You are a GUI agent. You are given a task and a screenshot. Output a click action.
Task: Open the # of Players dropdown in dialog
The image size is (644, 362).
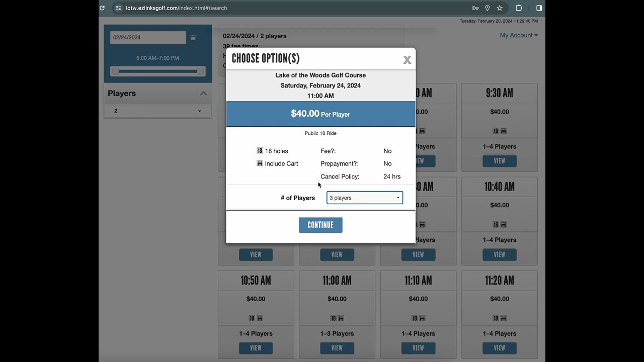(365, 198)
